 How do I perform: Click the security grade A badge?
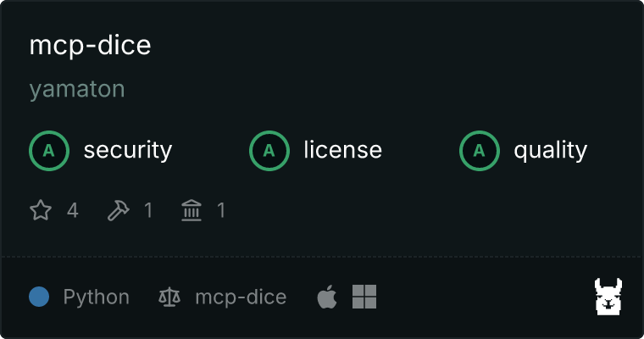point(49,151)
